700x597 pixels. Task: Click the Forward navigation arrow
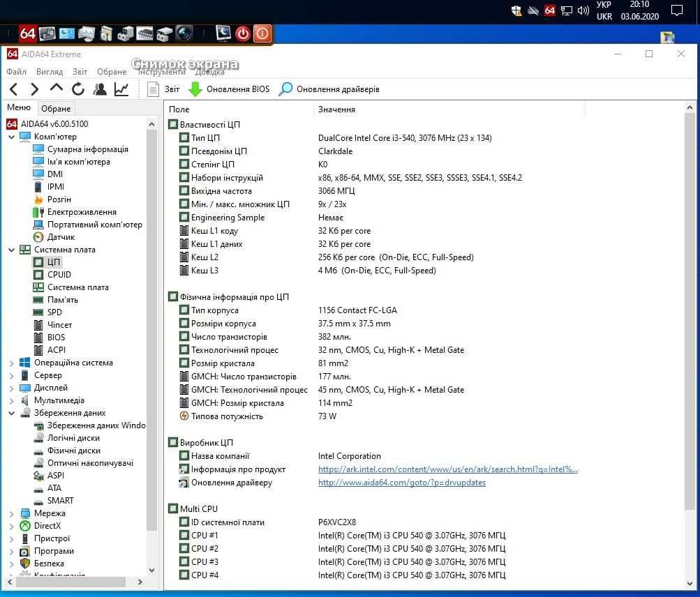(34, 89)
